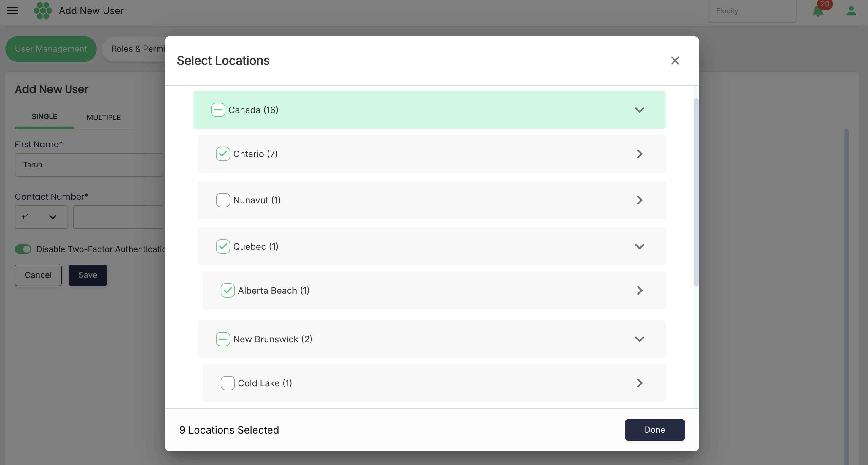Click the locations list scrollbar
Image resolution: width=868 pixels, height=465 pixels.
pos(696,192)
